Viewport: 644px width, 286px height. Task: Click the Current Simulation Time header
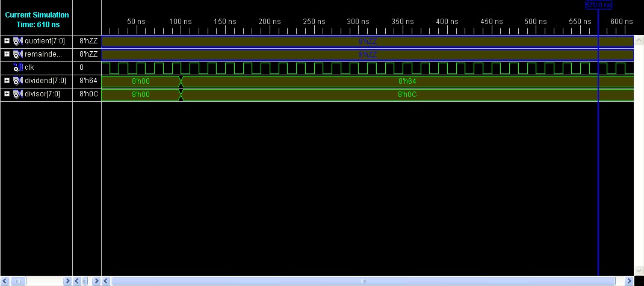(x=36, y=19)
